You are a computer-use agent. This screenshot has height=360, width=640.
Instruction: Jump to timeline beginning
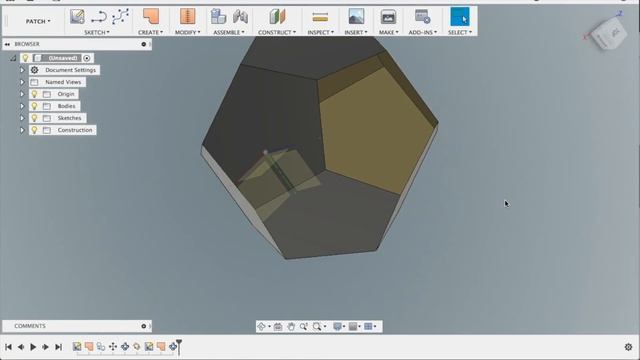[x=8, y=347]
